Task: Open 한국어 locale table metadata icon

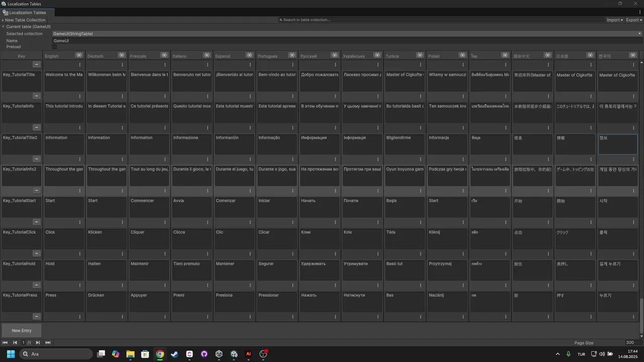Action: point(633,55)
